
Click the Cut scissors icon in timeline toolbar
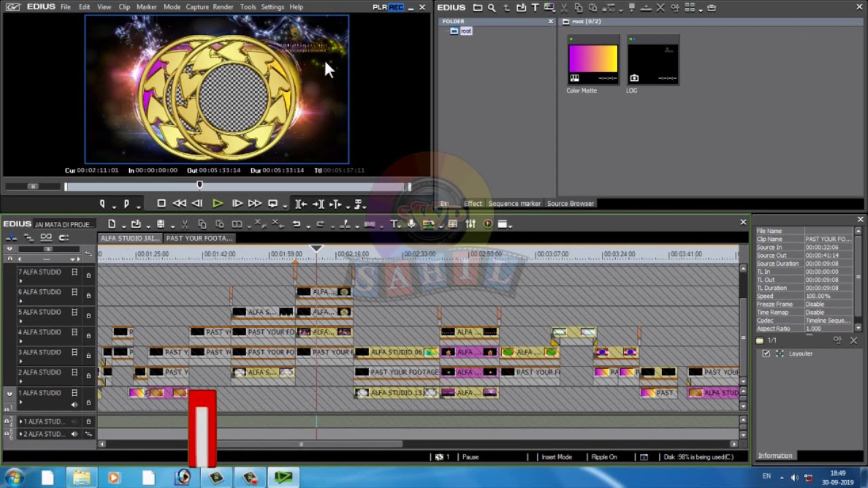(x=184, y=224)
